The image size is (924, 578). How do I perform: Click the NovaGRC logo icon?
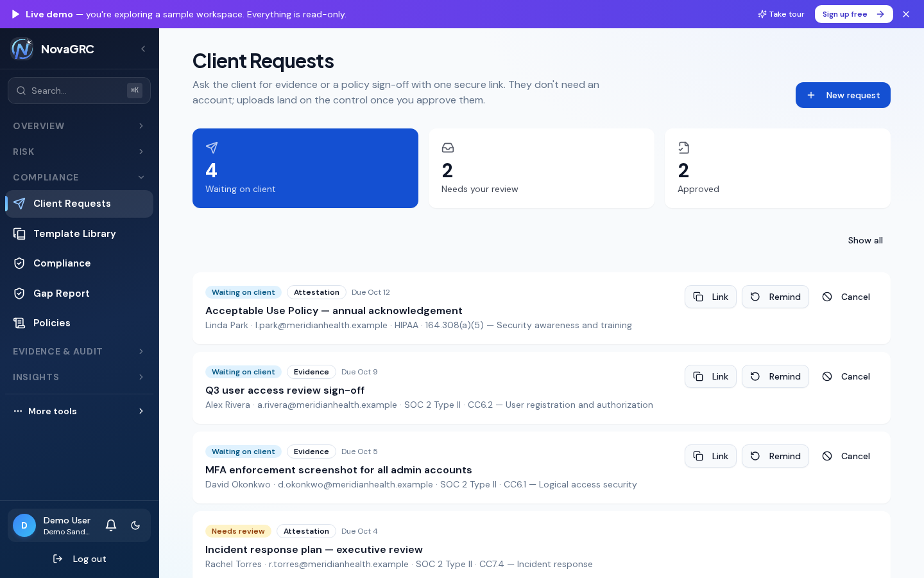click(22, 49)
